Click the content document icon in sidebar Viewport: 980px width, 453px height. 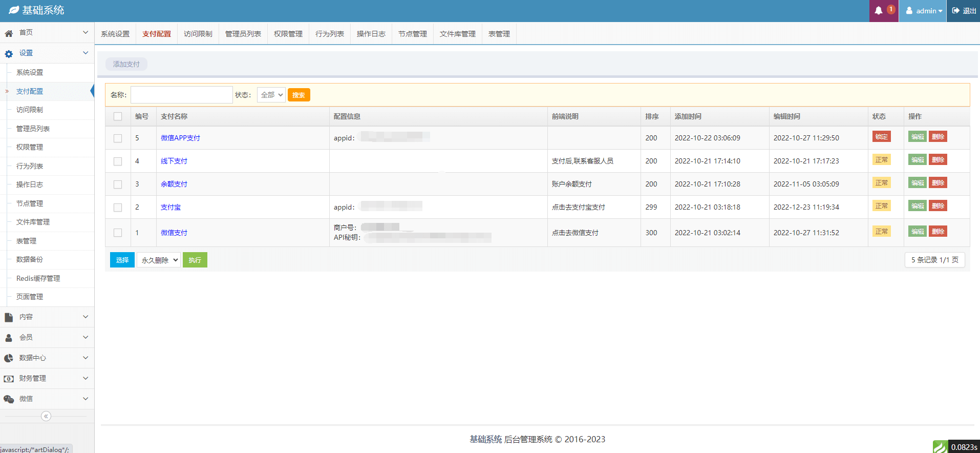tap(9, 317)
